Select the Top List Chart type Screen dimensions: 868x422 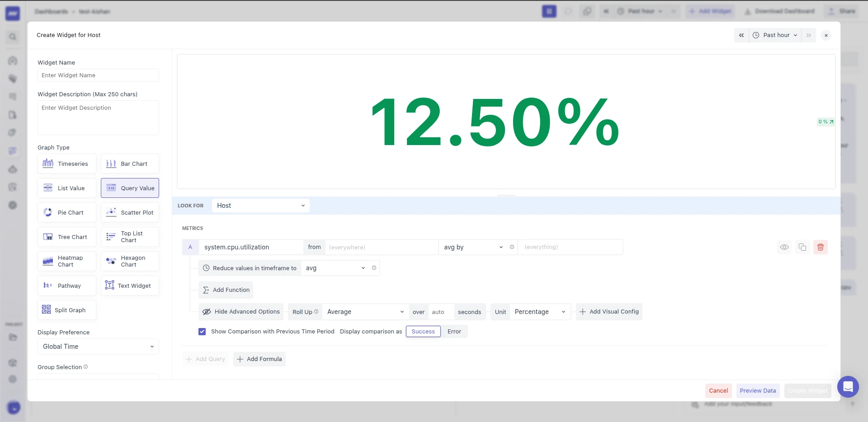130,237
